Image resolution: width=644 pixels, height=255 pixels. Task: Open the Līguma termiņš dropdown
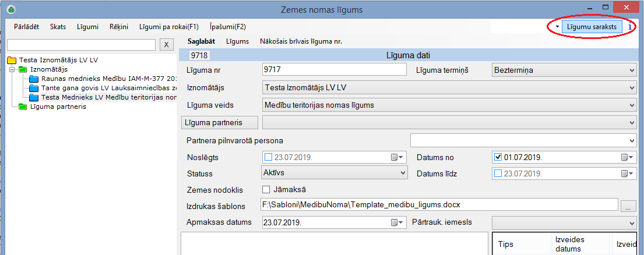pos(564,70)
